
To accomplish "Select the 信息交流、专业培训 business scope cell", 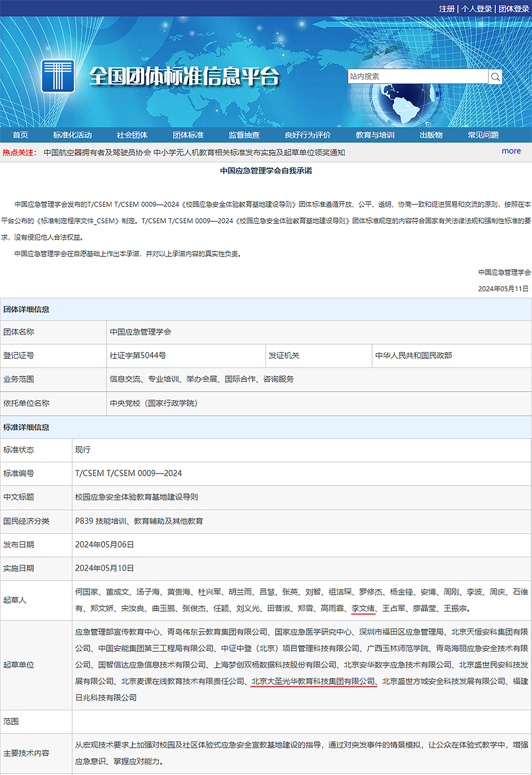I will click(319, 379).
